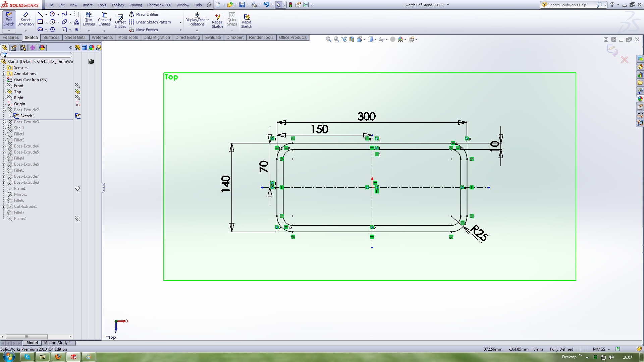Activate the Smart Dimension tool
The width and height of the screenshot is (644, 362).
click(x=25, y=19)
